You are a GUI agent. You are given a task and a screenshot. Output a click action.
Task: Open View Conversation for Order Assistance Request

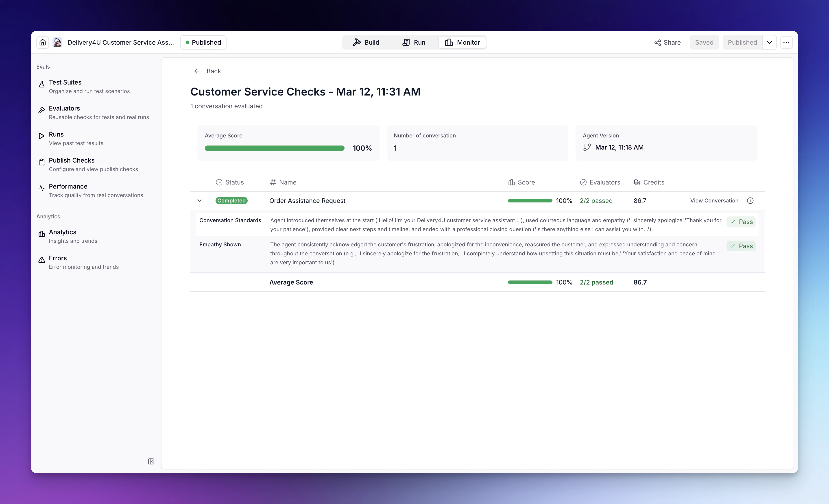pyautogui.click(x=714, y=200)
